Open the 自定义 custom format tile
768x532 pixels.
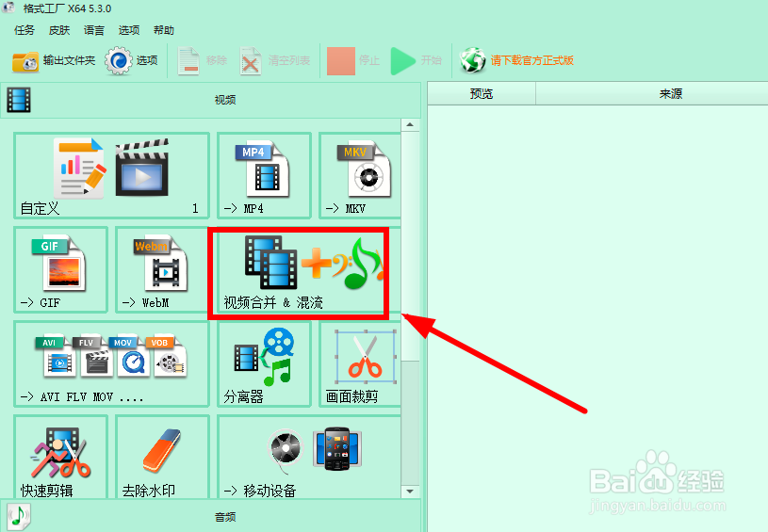click(x=112, y=175)
